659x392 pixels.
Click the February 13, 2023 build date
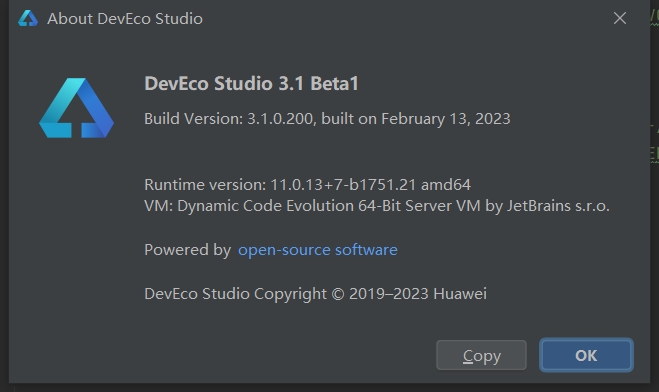click(x=445, y=119)
